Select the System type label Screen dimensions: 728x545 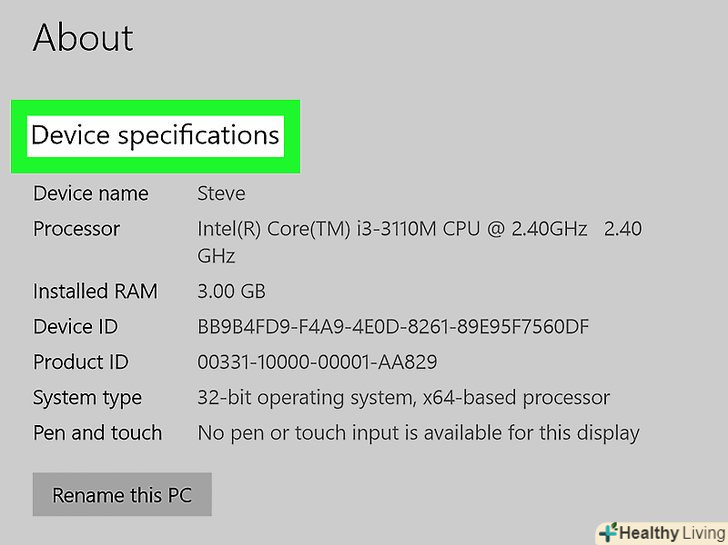pos(87,398)
